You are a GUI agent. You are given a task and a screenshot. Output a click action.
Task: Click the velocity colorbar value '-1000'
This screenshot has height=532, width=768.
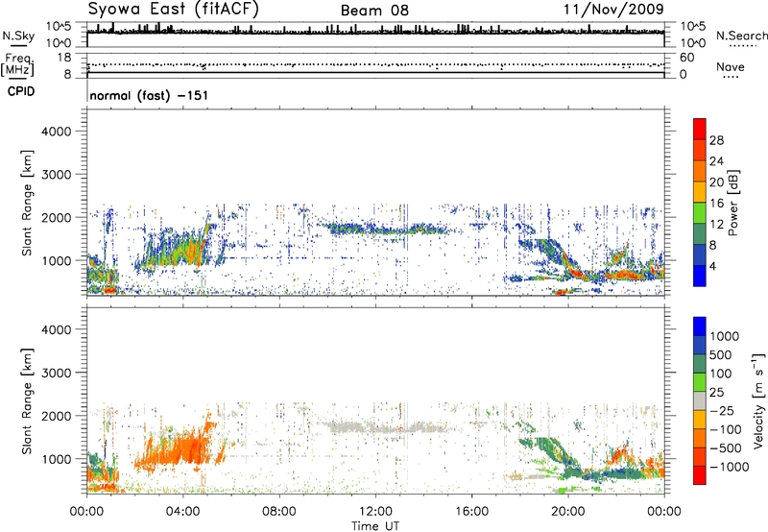(730, 467)
